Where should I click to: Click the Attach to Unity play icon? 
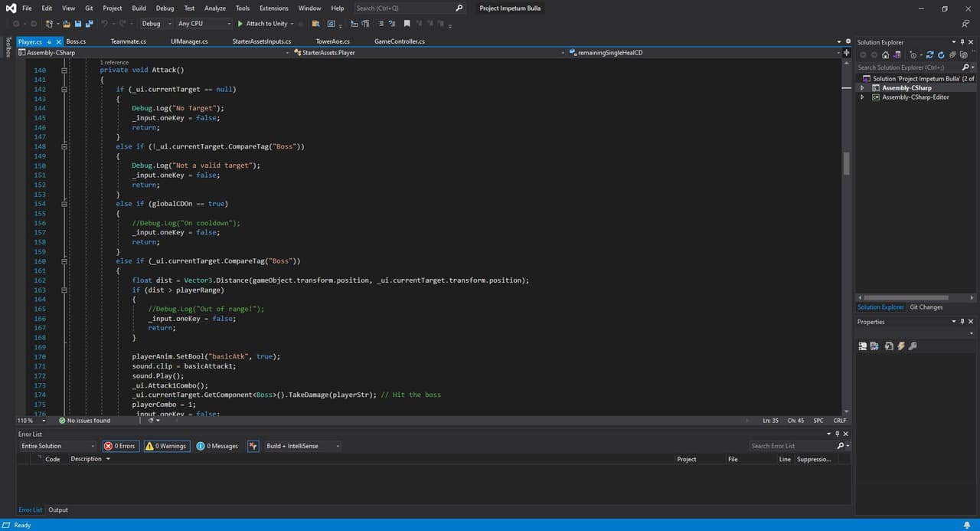pos(240,24)
